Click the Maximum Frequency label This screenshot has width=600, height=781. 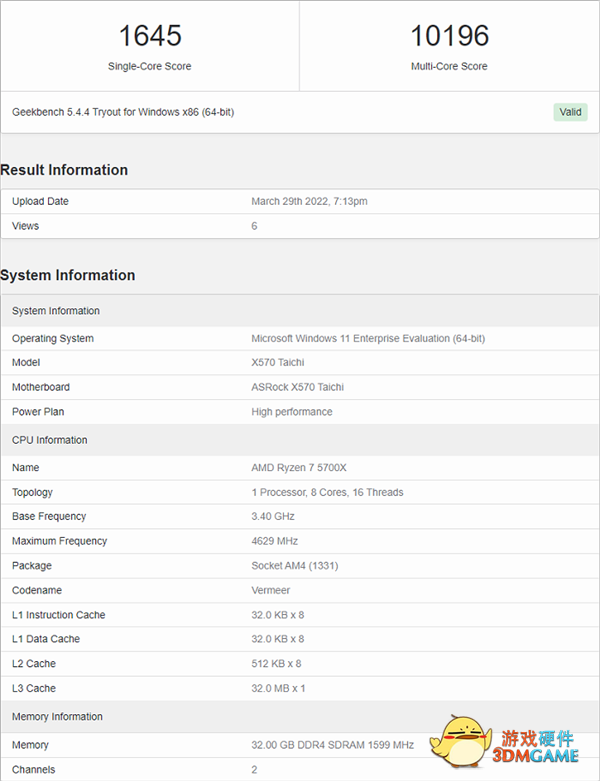[x=59, y=541]
